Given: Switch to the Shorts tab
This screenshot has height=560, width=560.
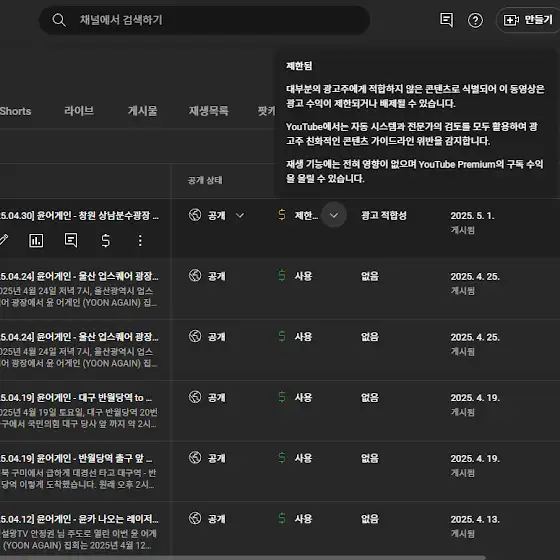Looking at the screenshot, I should [15, 111].
